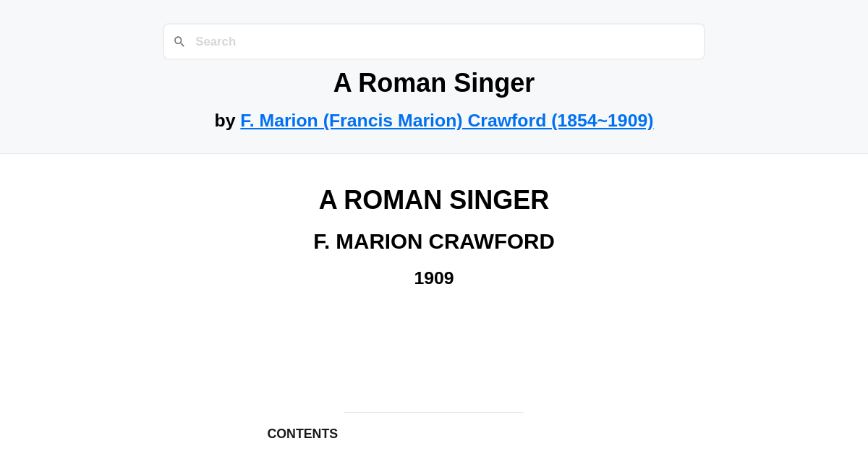Select the bold 'A ROMAN SINGER' heading
Image resolution: width=868 pixels, height=454 pixels.
click(434, 200)
